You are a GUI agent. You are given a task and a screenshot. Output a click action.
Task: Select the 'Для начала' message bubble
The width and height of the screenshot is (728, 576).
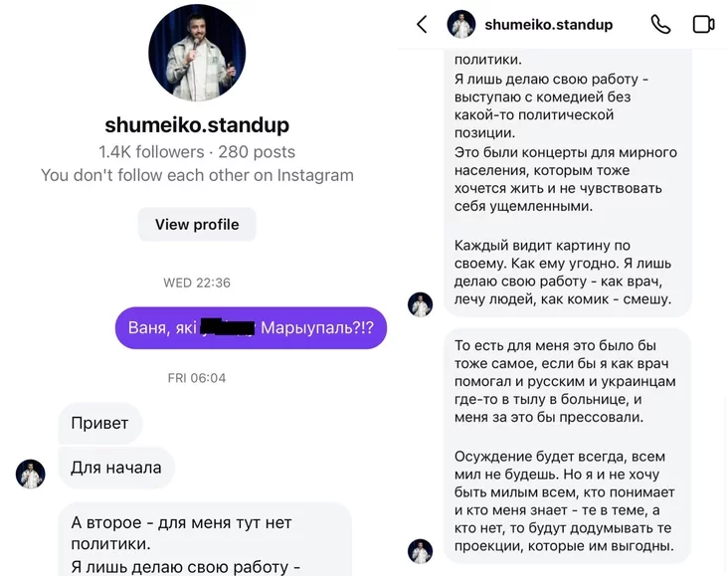[x=116, y=468]
